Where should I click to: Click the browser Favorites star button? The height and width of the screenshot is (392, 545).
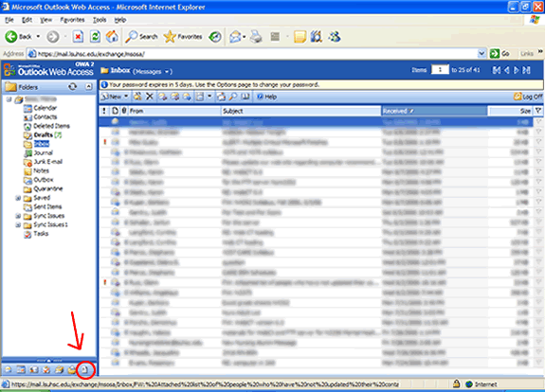point(183,36)
